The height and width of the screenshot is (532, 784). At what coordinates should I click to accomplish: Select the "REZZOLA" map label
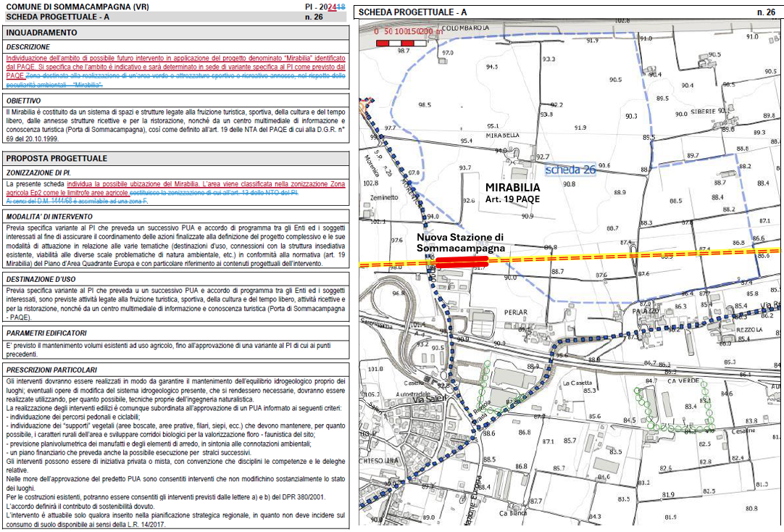click(749, 330)
